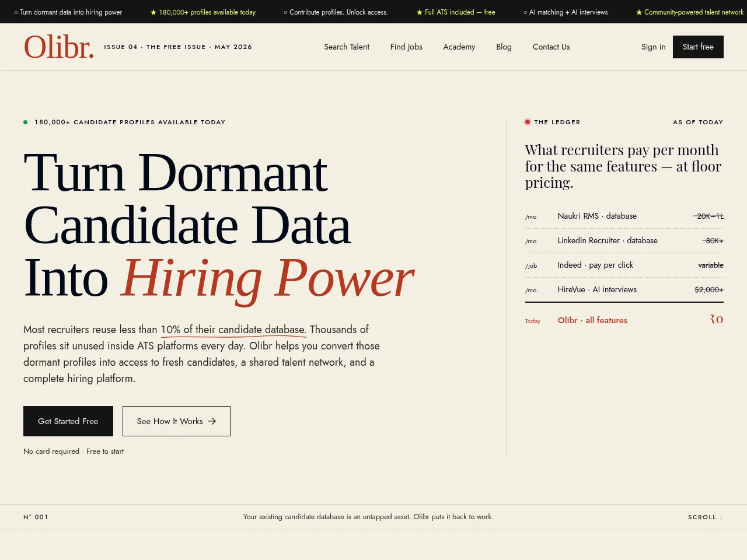Select the Olibr all features ledger row
The width and height of the screenshot is (747, 560).
click(624, 320)
